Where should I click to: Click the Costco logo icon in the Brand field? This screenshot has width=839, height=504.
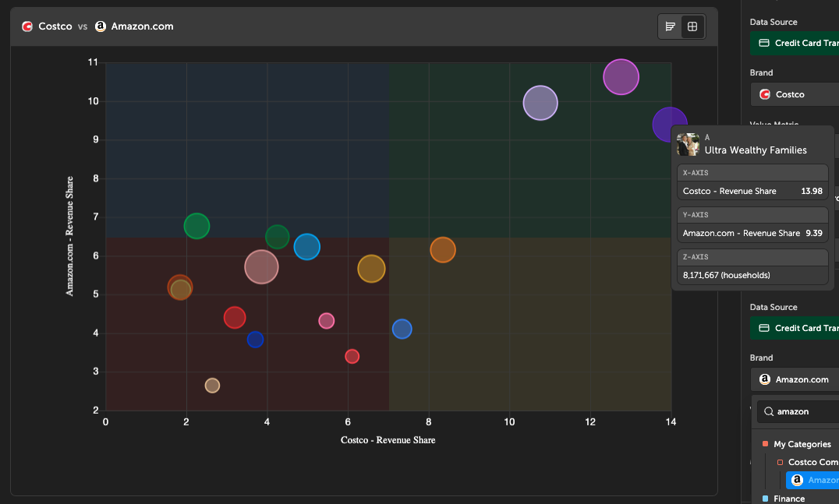765,94
